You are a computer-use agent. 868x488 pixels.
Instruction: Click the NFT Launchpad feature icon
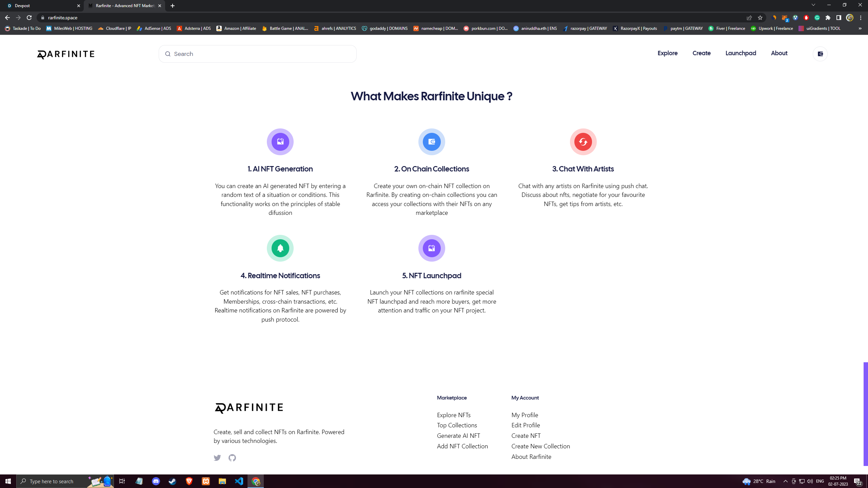[x=431, y=248]
